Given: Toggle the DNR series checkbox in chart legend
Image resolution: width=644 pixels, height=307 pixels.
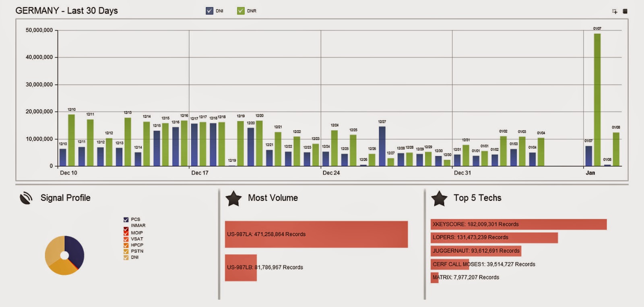Looking at the screenshot, I should [x=241, y=11].
